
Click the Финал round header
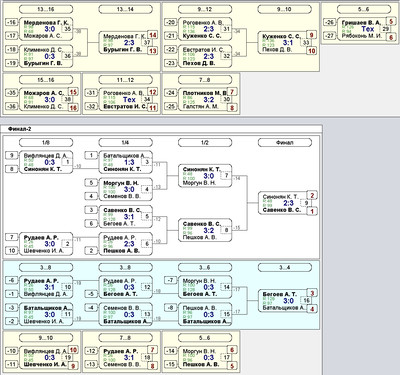point(285,143)
